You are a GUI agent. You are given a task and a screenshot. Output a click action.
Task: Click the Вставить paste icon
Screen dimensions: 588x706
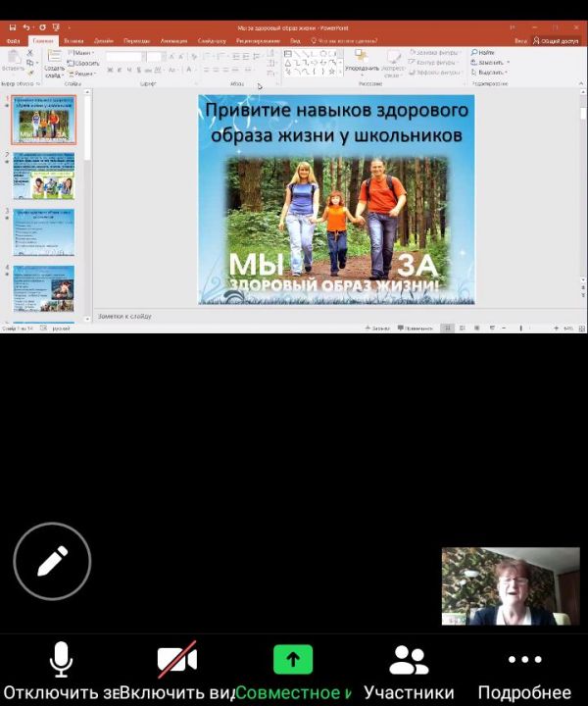pos(14,61)
